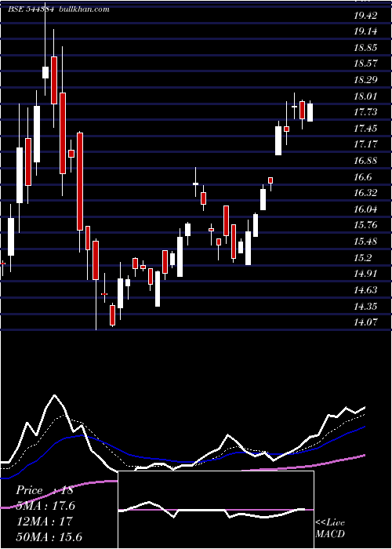
Task: Click the 19.14 price axis label
Action: coord(365,31)
